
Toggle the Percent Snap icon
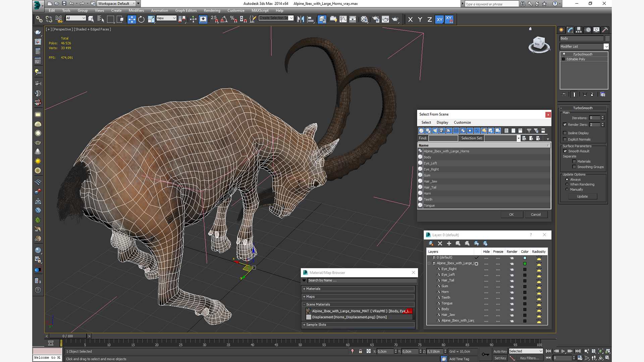234,19
